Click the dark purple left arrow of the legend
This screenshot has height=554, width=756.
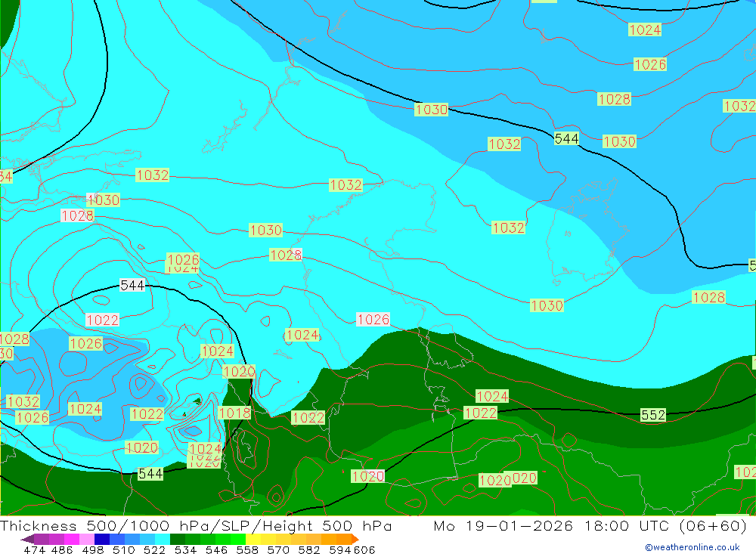tap(27, 539)
